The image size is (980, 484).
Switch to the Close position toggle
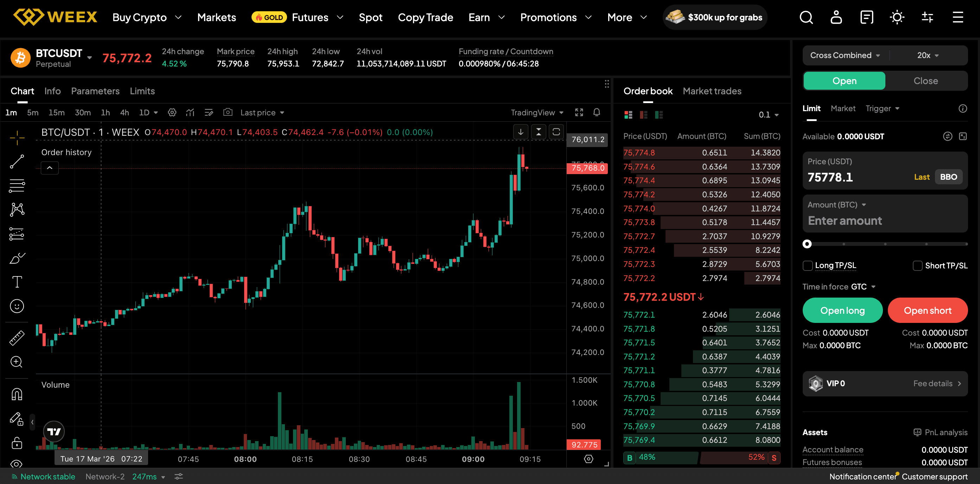pos(925,81)
